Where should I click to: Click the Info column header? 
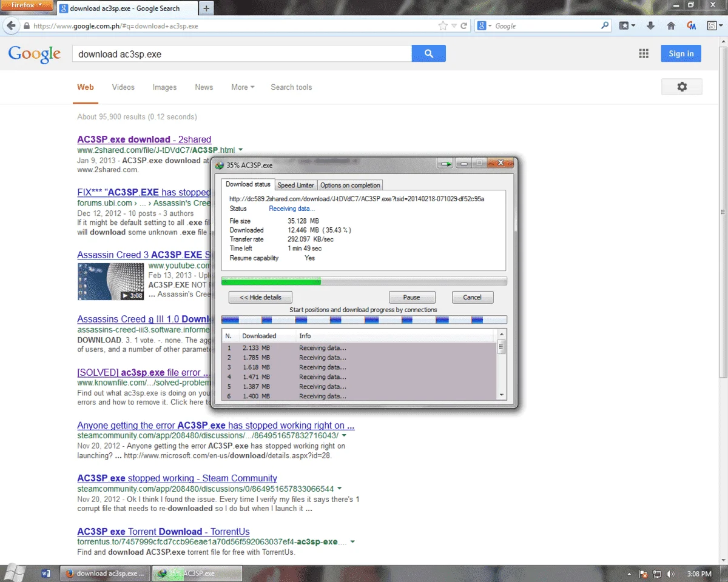click(396, 336)
